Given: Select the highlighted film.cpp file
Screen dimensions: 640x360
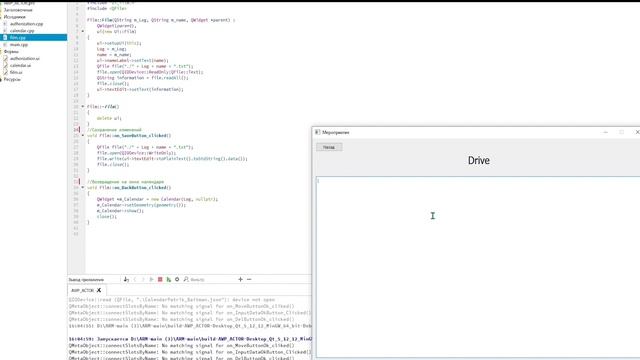Looking at the screenshot, I should [x=33, y=38].
